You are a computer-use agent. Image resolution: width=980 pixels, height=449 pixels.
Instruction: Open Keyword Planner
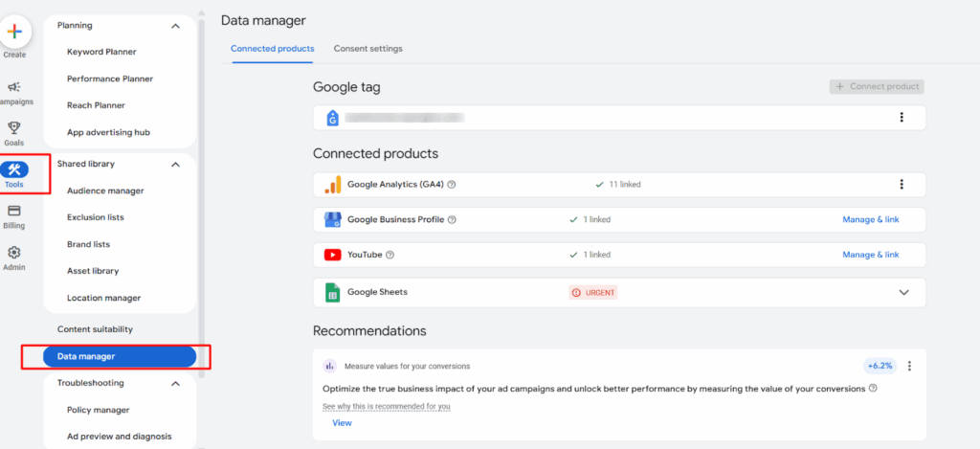pos(101,52)
